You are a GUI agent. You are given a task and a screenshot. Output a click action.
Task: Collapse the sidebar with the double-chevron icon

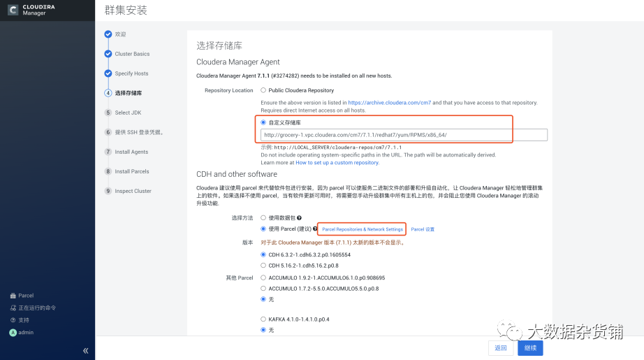(85, 350)
